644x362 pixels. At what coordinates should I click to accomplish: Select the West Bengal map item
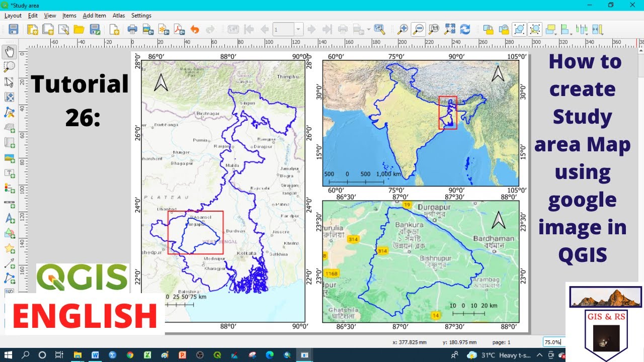click(x=223, y=191)
